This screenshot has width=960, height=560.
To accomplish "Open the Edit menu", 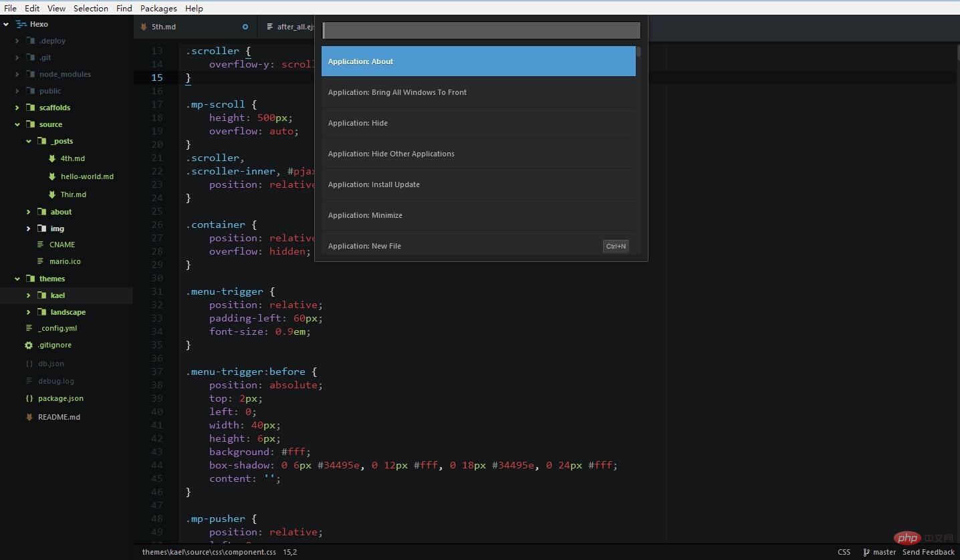I will tap(32, 8).
